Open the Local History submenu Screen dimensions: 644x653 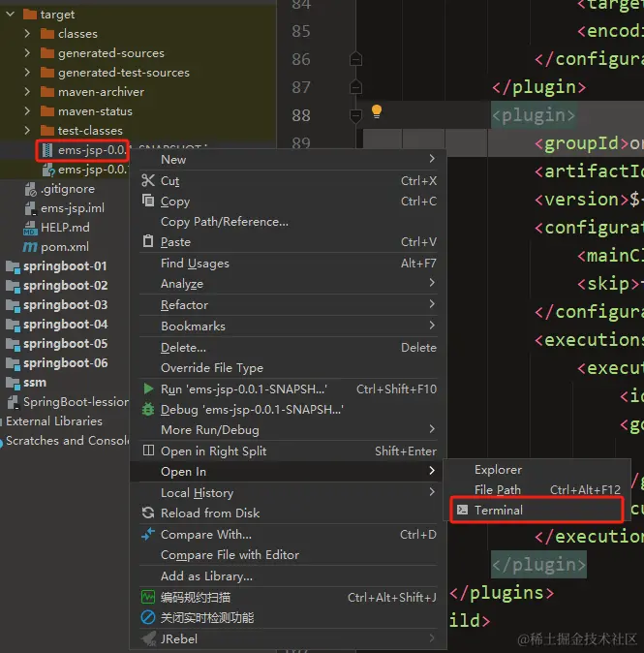[x=288, y=492]
